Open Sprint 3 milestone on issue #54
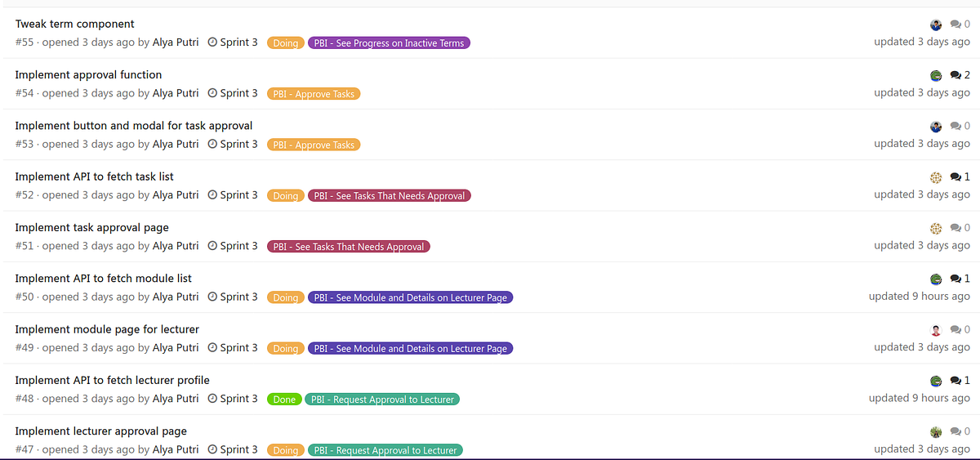The image size is (980, 460). click(x=233, y=93)
